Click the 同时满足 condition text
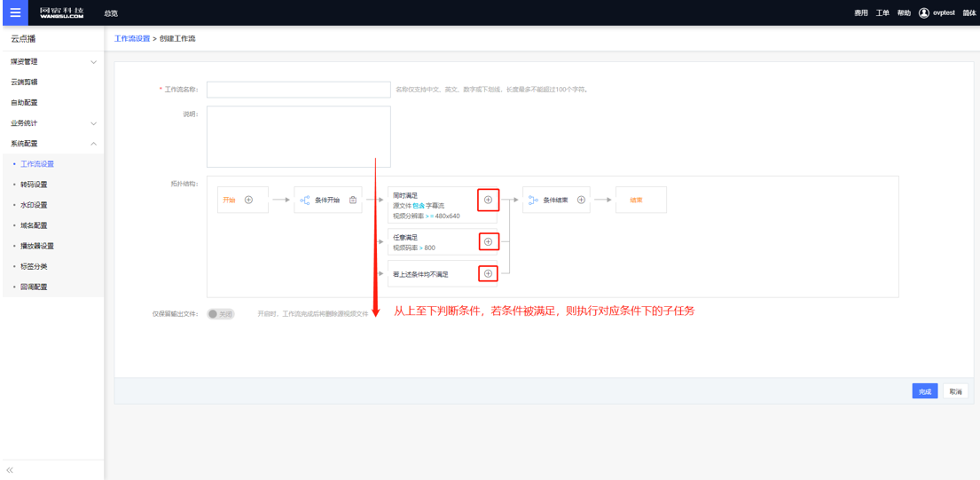Image resolution: width=980 pixels, height=480 pixels. tap(405, 195)
